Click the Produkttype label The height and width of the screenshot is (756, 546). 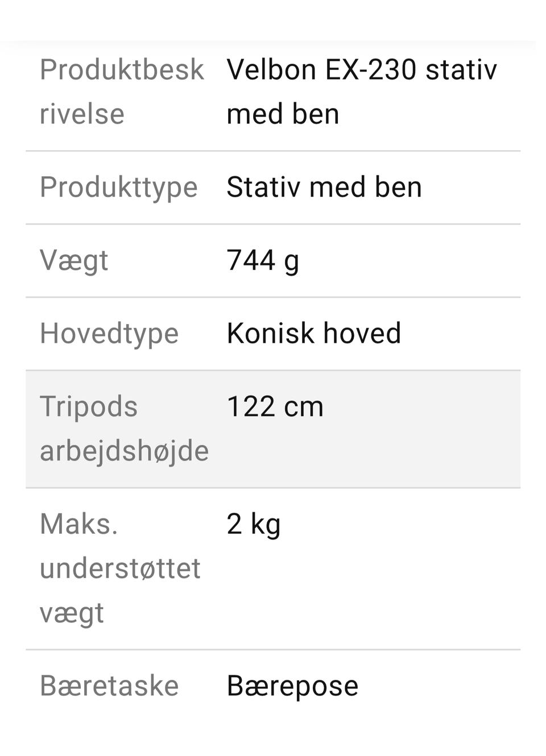pyautogui.click(x=118, y=187)
